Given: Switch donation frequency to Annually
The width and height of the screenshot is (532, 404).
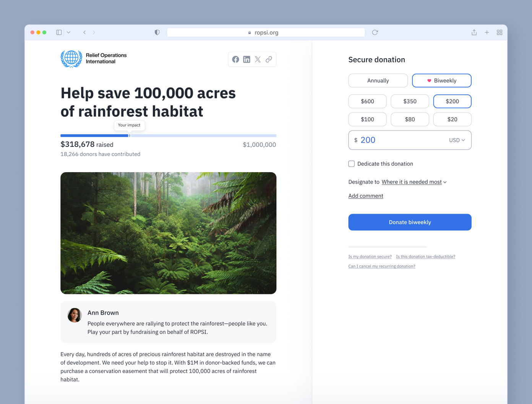Looking at the screenshot, I should (378, 80).
